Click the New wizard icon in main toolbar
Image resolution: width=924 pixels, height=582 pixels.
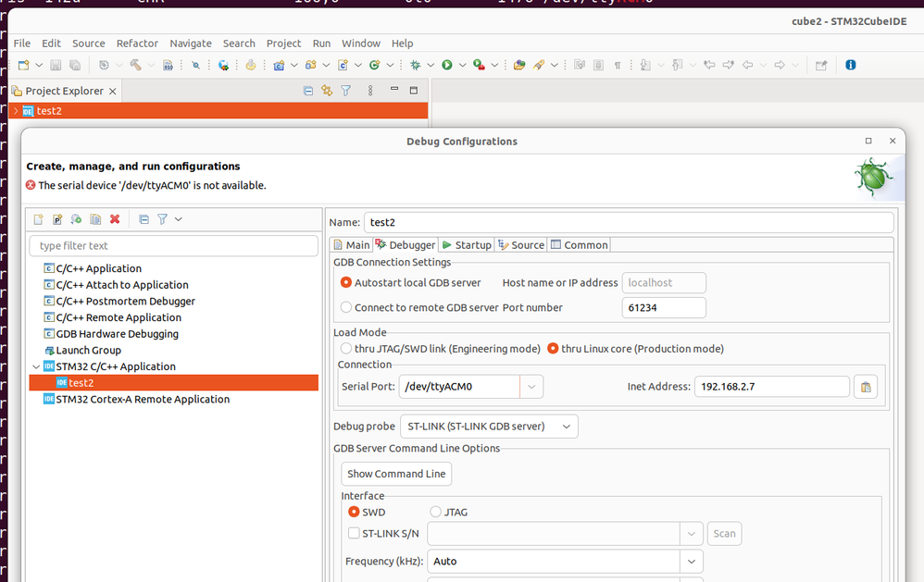[23, 65]
